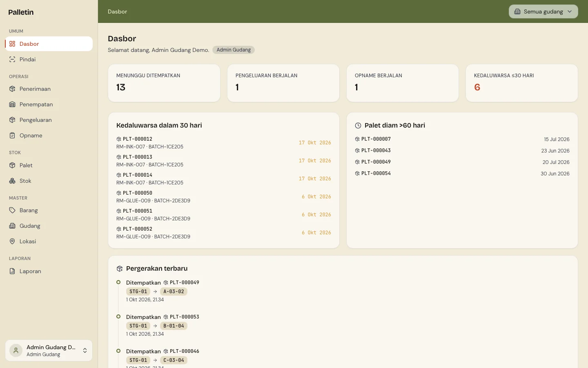
Task: Open the Dasbor grid icon in sidebar
Action: [x=12, y=44]
